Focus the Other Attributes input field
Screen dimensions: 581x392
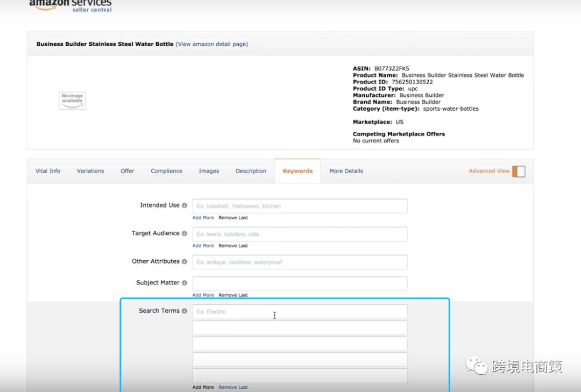300,262
